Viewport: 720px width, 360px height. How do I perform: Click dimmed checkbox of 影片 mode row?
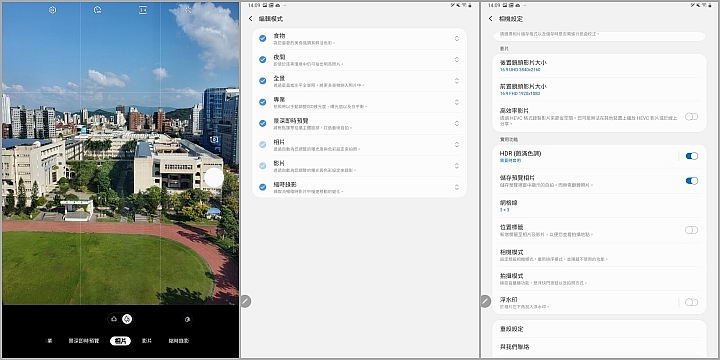tap(263, 165)
